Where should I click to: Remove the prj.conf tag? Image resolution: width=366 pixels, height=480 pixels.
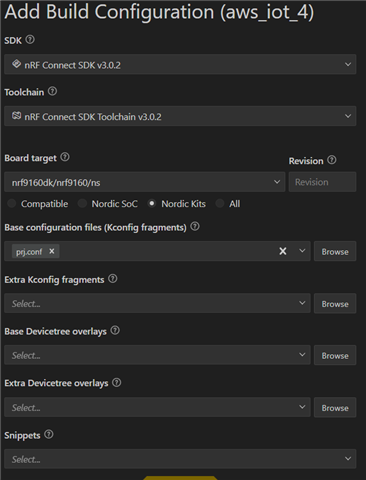pos(52,251)
